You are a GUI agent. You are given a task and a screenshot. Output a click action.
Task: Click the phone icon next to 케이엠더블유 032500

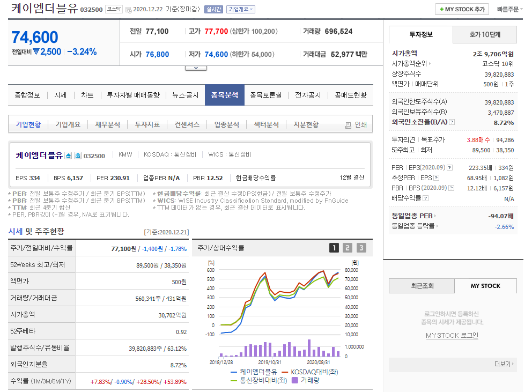(x=78, y=156)
